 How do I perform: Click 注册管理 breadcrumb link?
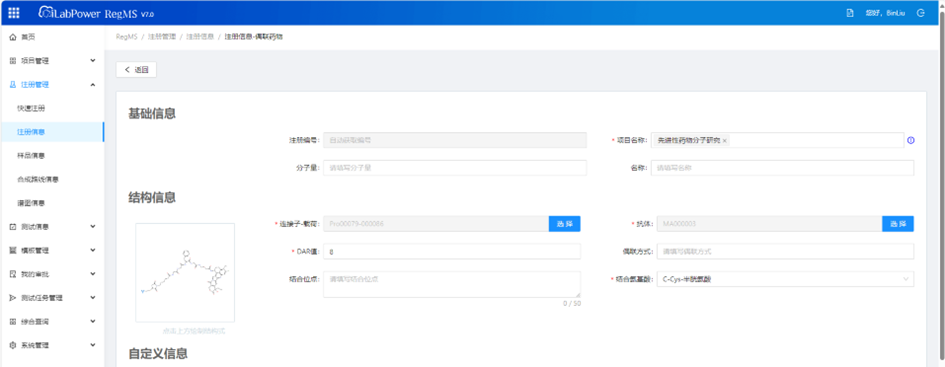pyautogui.click(x=162, y=37)
